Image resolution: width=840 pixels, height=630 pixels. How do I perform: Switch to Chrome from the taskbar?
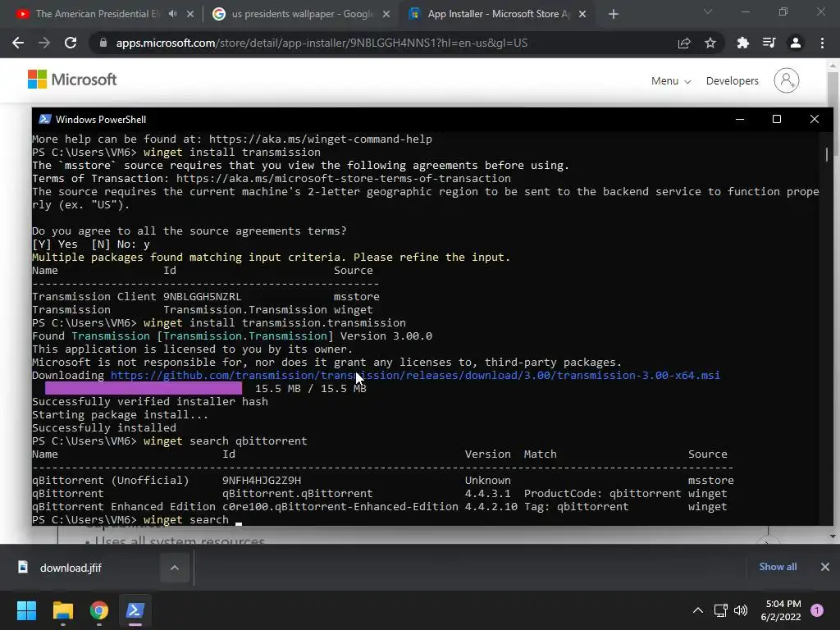99,610
